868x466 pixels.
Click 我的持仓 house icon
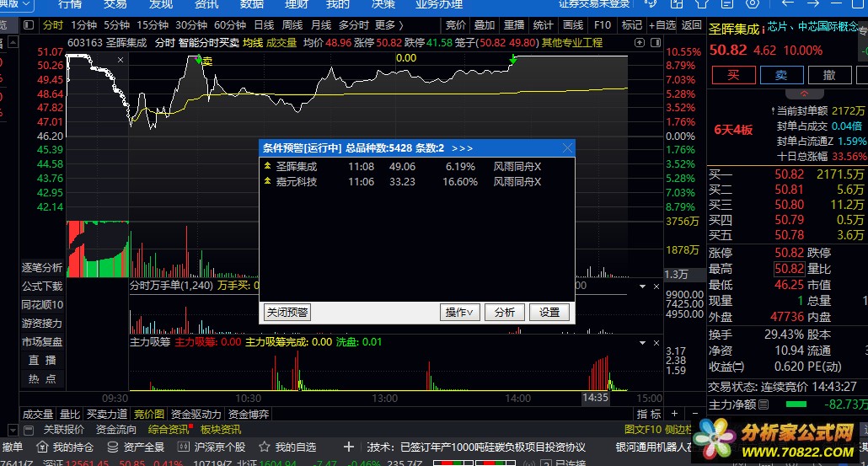coord(42,447)
